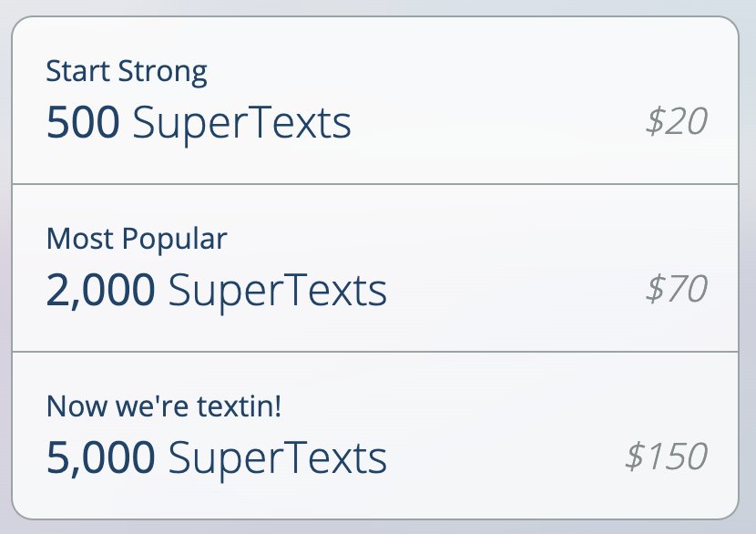Click the Start Strong label
This screenshot has width=756, height=534.
coord(127,71)
